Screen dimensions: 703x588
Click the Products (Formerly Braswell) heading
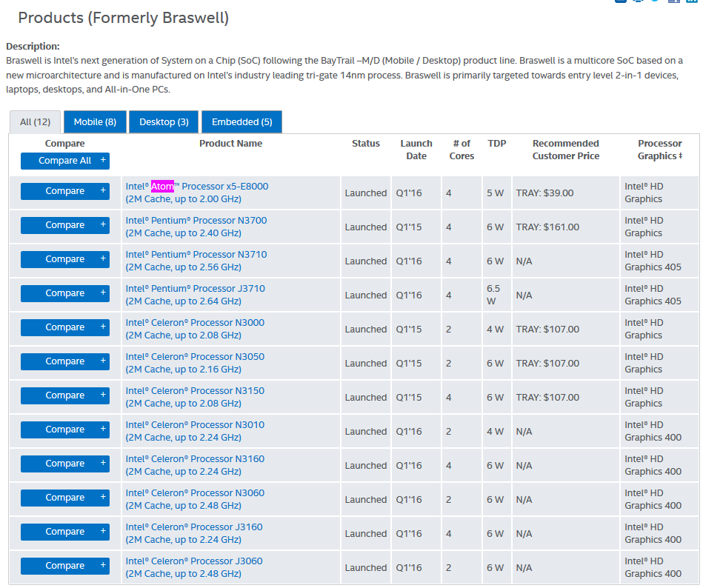(x=123, y=18)
